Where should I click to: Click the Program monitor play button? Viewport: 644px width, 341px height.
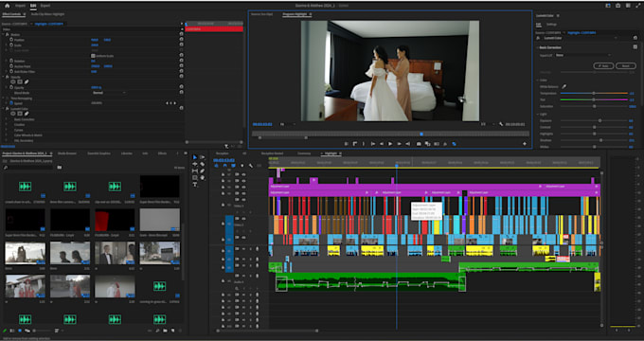[390, 144]
